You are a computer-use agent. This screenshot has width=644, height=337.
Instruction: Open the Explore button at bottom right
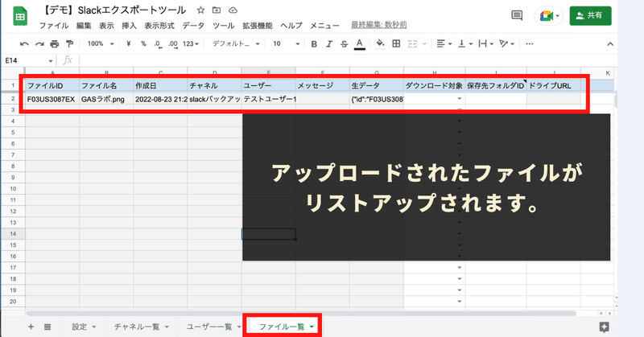tap(605, 327)
